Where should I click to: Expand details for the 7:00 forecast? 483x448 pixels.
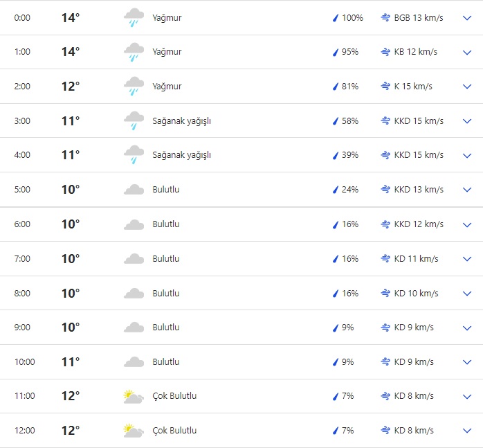466,259
